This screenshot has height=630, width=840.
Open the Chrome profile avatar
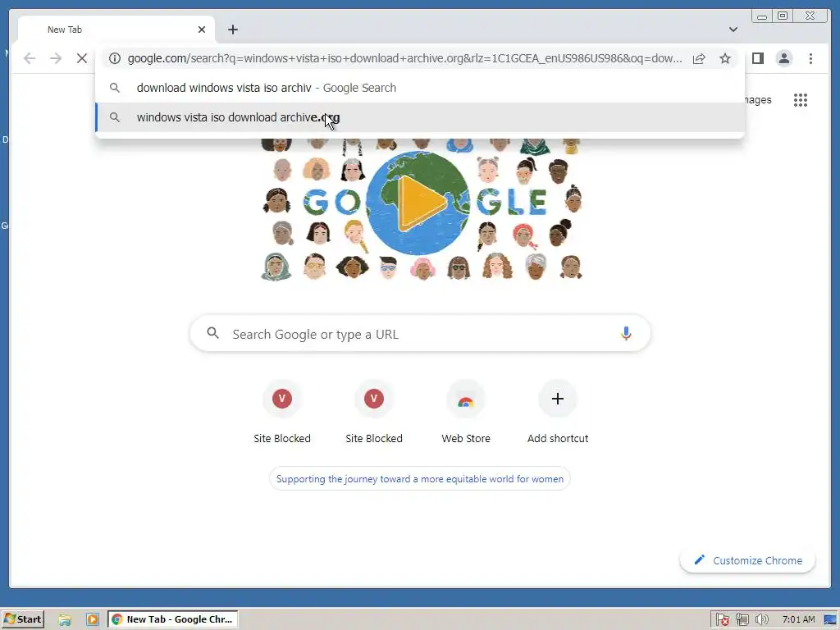coord(783,58)
